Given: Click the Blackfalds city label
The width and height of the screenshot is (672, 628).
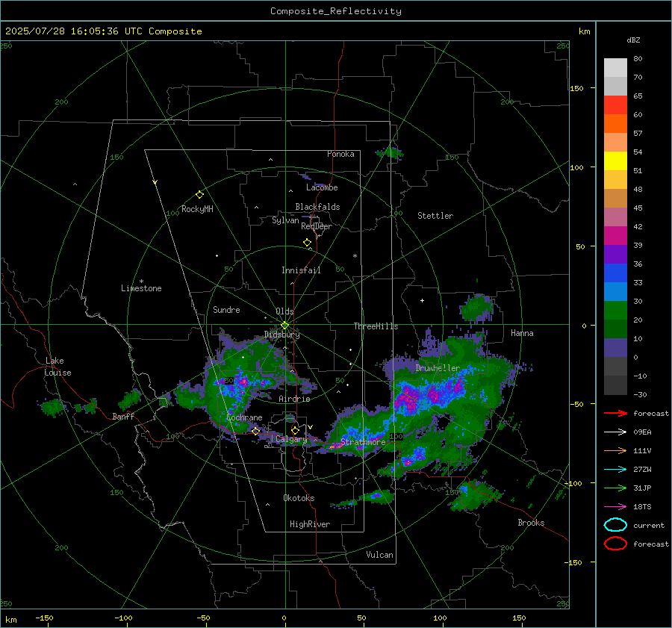Looking at the screenshot, I should coord(317,207).
